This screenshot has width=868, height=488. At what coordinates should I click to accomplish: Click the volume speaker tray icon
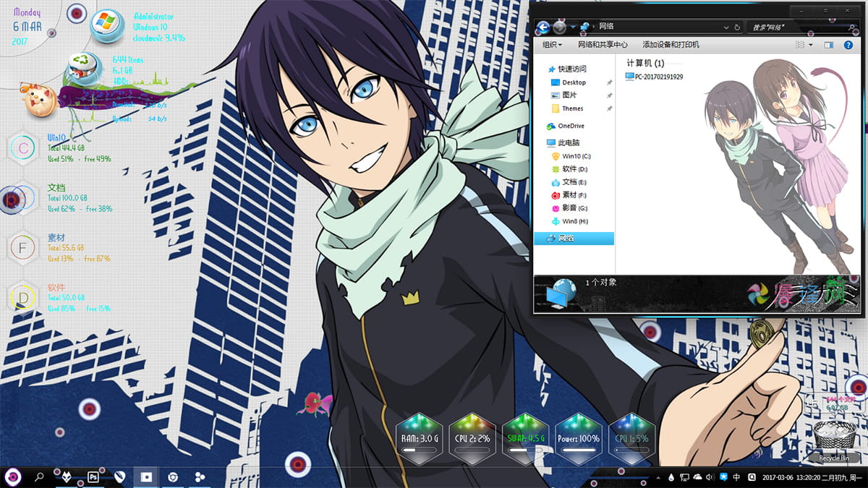click(710, 477)
